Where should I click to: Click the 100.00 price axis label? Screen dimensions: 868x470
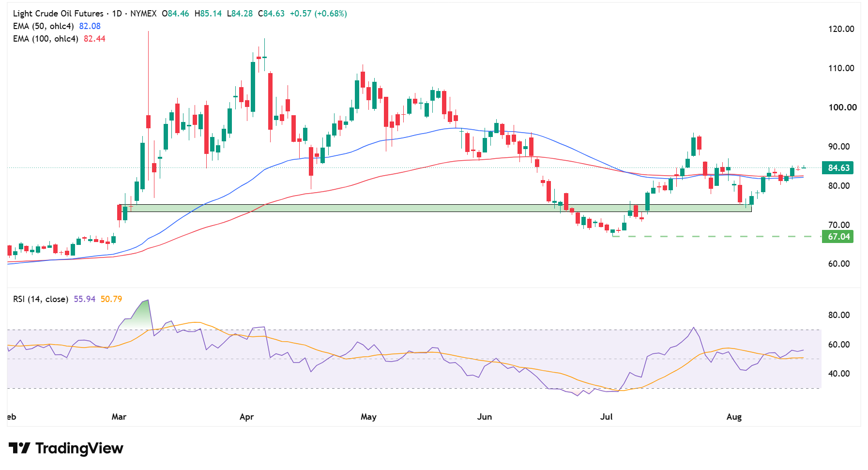coord(842,107)
